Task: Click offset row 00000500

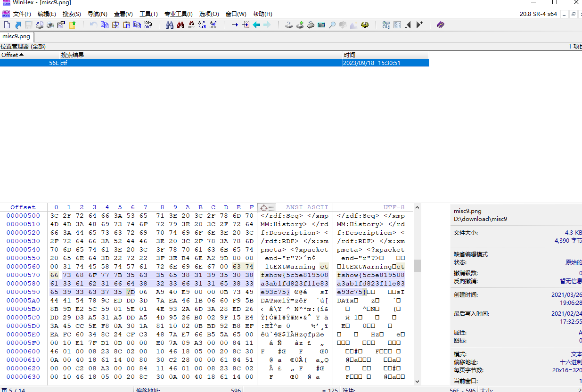Action: (x=23, y=216)
